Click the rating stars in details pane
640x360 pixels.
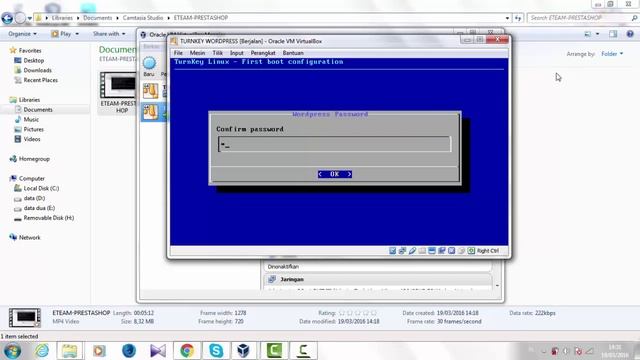pos(358,313)
